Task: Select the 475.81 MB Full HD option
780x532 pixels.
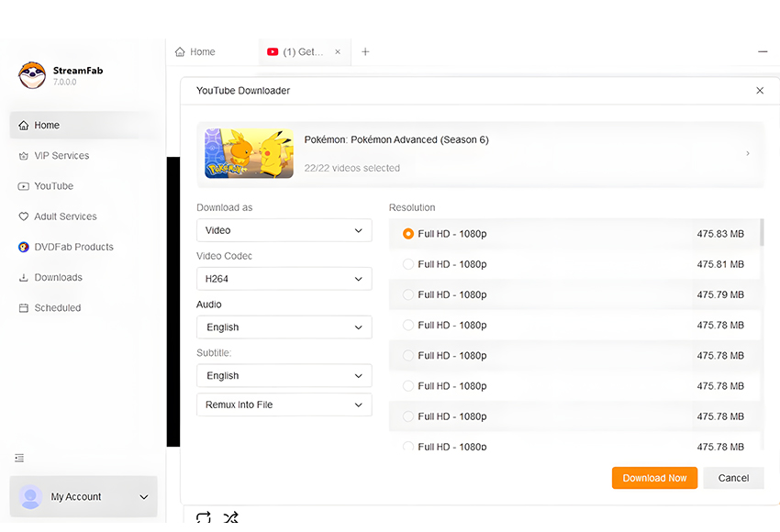Action: click(x=408, y=264)
